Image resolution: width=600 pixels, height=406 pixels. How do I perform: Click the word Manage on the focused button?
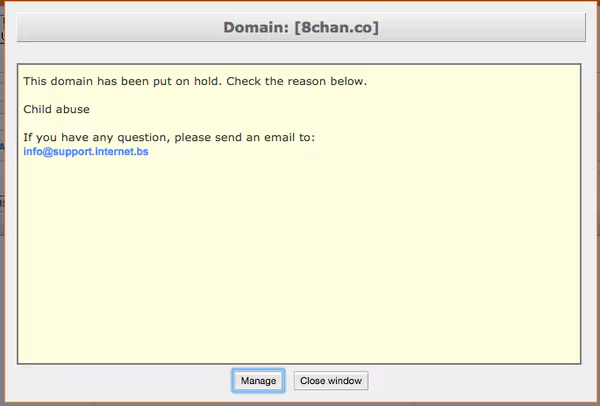point(258,381)
